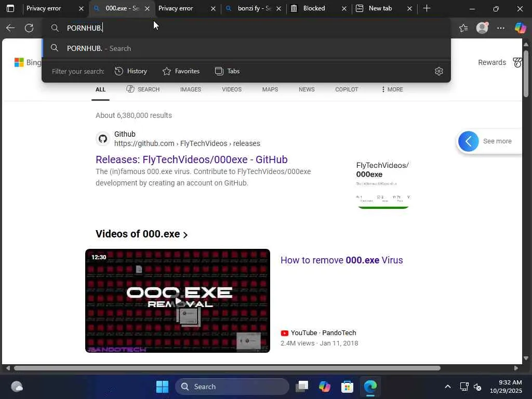Image resolution: width=532 pixels, height=399 pixels.
Task: Open network status tray icon
Action: click(464, 387)
